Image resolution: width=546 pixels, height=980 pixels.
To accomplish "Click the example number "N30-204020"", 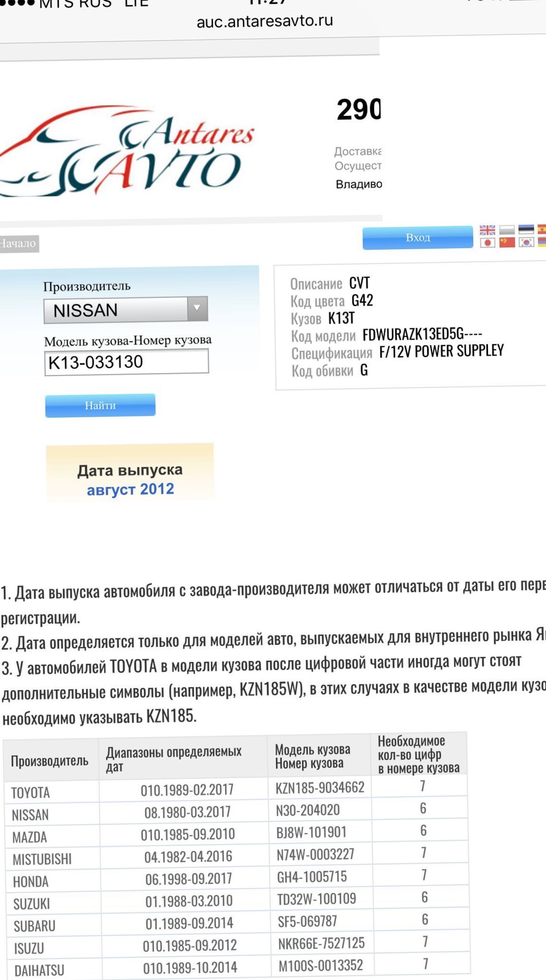I will click(x=308, y=810).
